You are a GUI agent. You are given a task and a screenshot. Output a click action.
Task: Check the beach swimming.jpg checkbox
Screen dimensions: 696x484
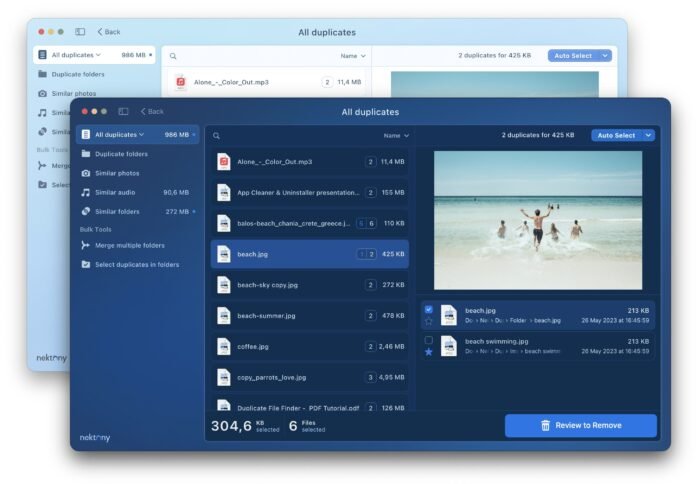pyautogui.click(x=429, y=340)
